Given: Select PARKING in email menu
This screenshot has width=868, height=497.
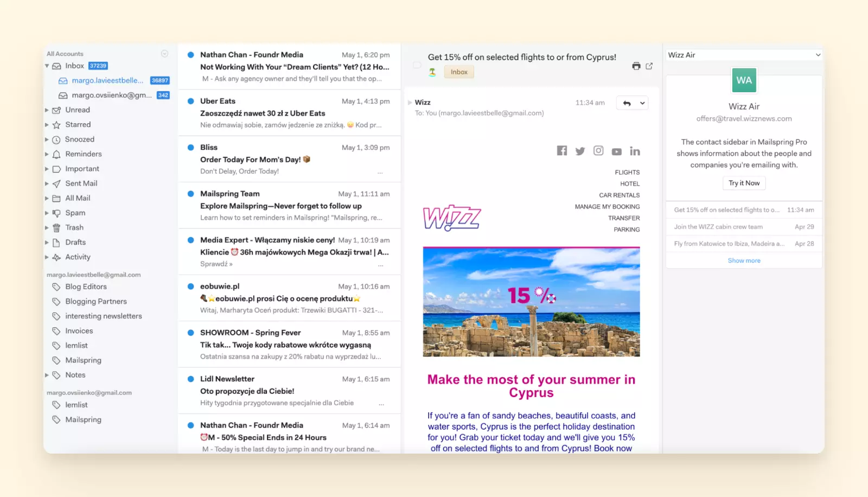Looking at the screenshot, I should pyautogui.click(x=627, y=230).
